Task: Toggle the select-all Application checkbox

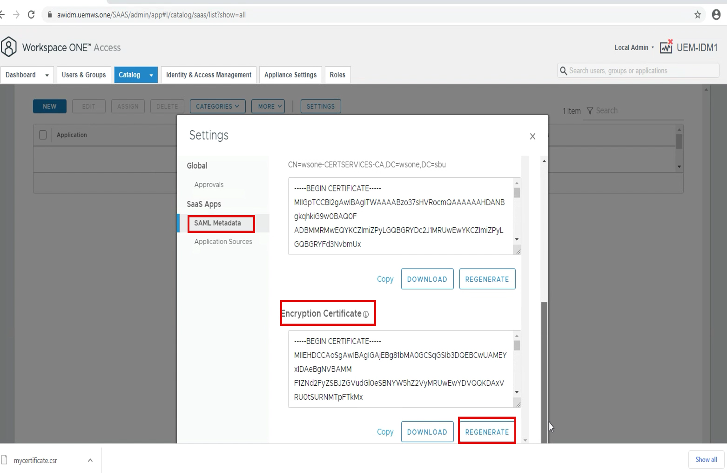Action: click(43, 135)
